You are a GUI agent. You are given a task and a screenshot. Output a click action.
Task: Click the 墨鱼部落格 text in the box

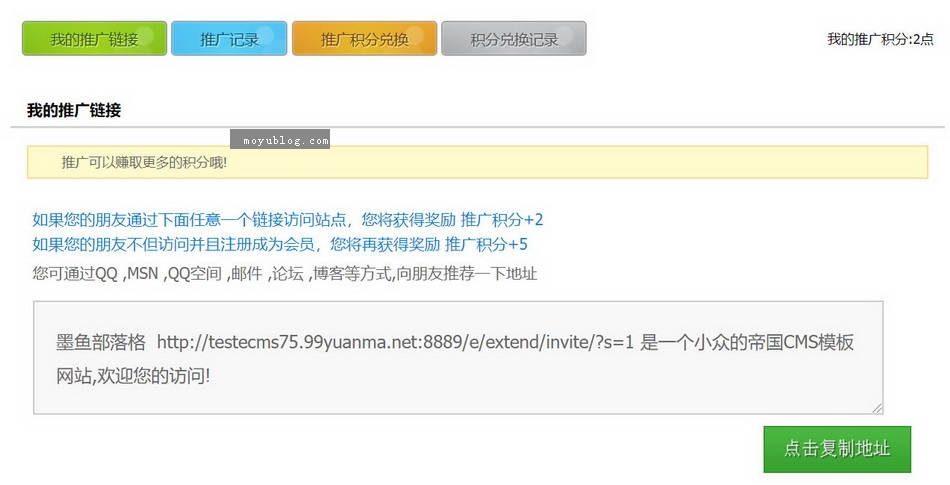click(100, 343)
